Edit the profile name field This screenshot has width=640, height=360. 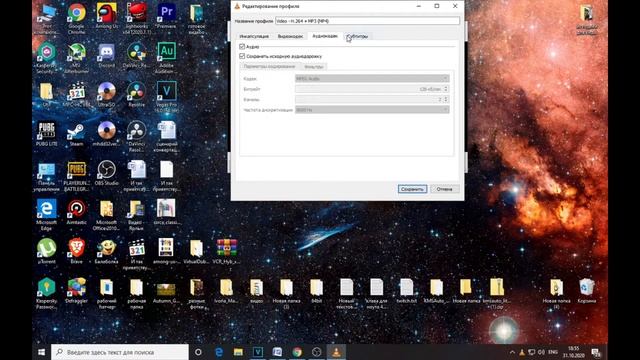367,21
